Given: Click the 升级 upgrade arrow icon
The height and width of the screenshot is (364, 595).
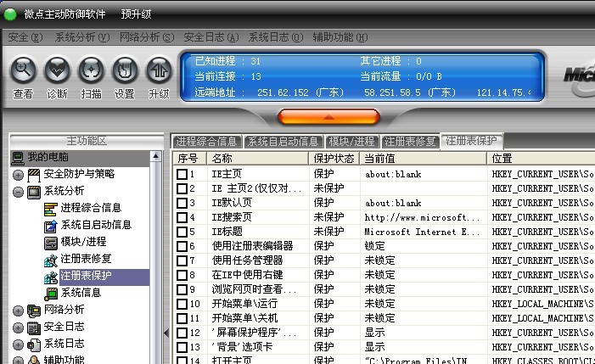Looking at the screenshot, I should [x=159, y=70].
